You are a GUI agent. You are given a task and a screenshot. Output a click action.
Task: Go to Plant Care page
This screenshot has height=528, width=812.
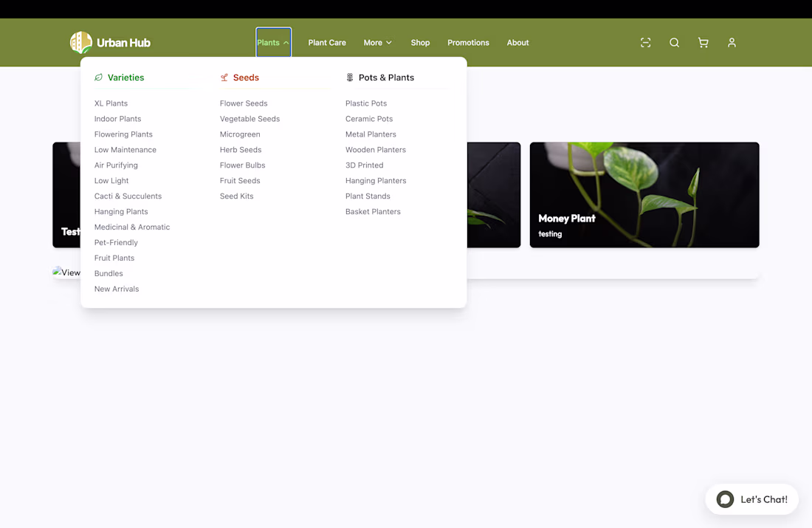click(x=327, y=43)
